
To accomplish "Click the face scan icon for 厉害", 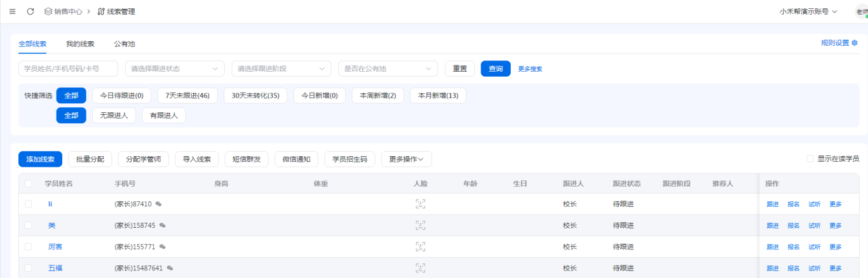I will click(420, 246).
